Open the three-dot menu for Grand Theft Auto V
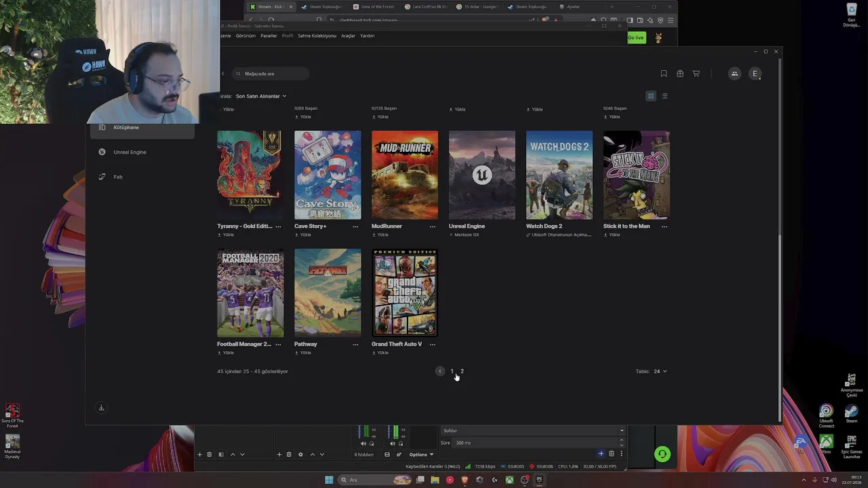 coord(433,344)
